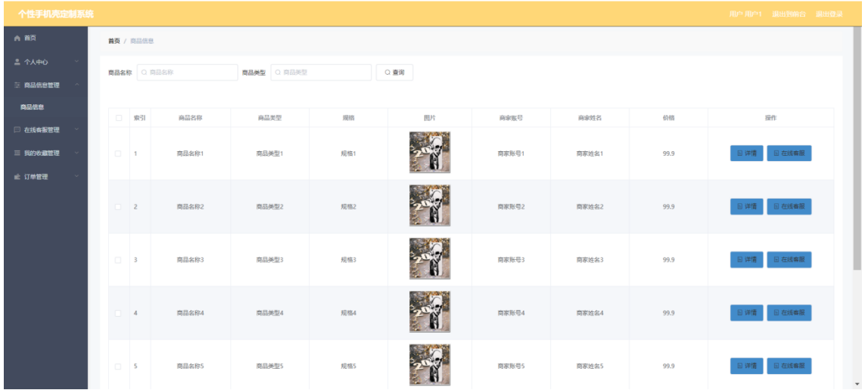Click the chat icon beside 在线客服管理
The width and height of the screenshot is (868, 390).
pyautogui.click(x=17, y=130)
